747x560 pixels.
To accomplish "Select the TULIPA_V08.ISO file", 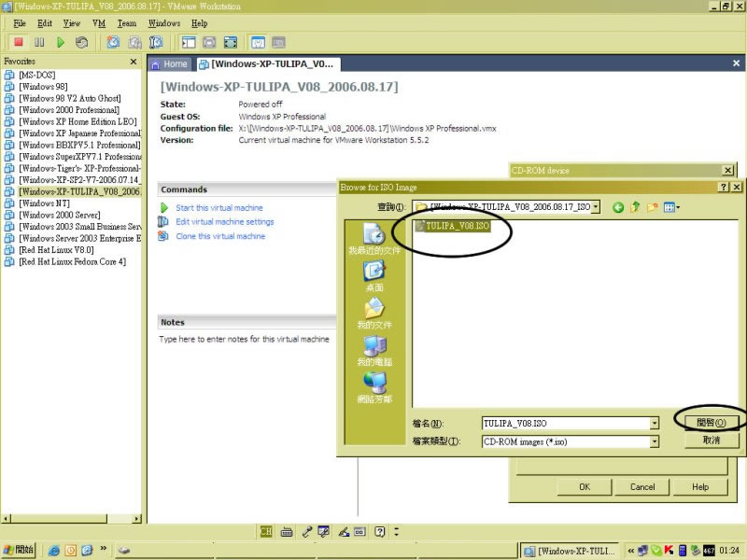I will (x=453, y=226).
